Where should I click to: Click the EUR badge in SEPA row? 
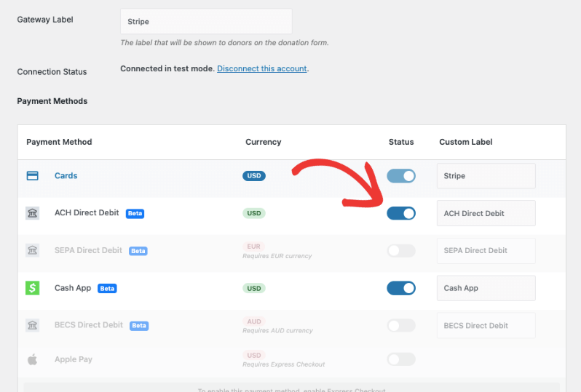(x=254, y=246)
